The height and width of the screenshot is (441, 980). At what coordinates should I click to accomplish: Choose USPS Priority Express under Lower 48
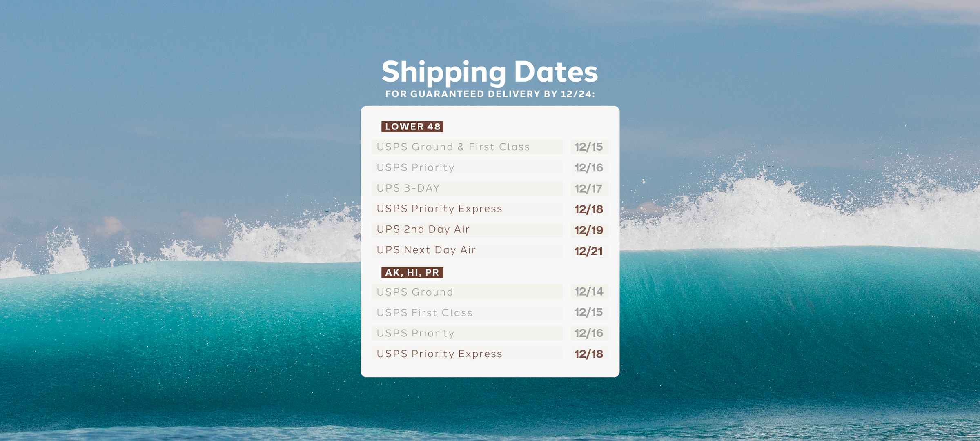439,209
